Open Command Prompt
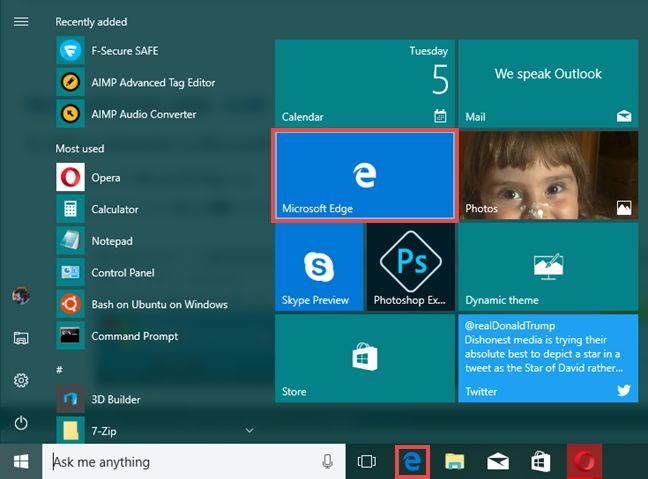 coord(155,336)
